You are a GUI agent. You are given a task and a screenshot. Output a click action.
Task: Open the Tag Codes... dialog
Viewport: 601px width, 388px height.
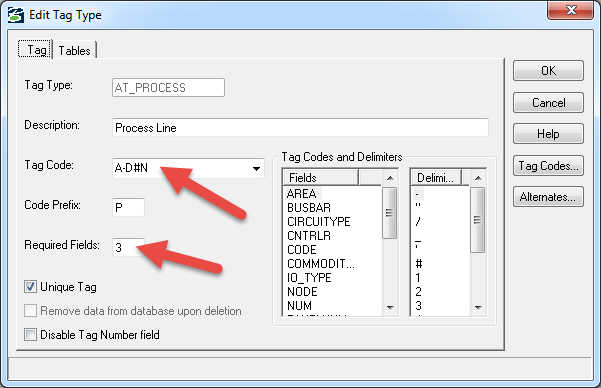tap(548, 166)
